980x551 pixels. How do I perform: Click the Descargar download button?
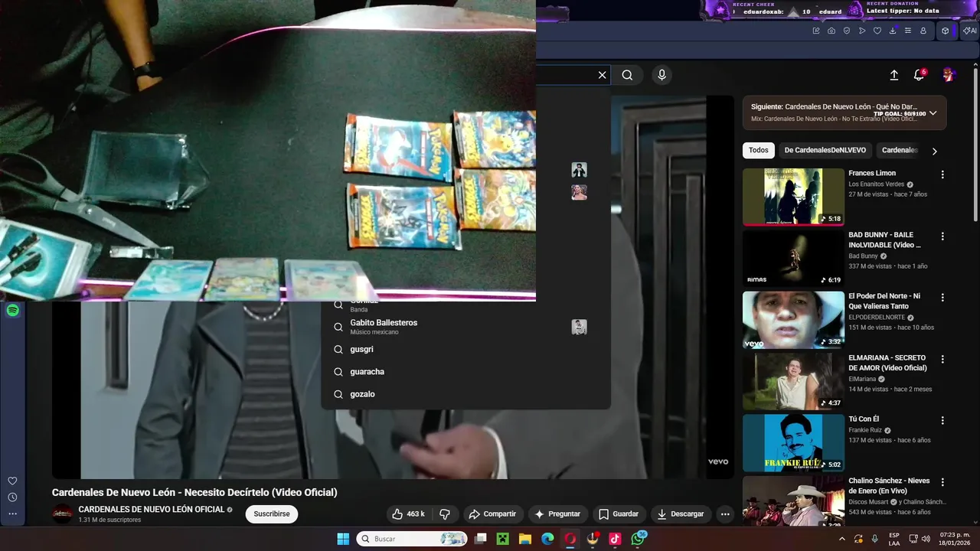click(681, 514)
